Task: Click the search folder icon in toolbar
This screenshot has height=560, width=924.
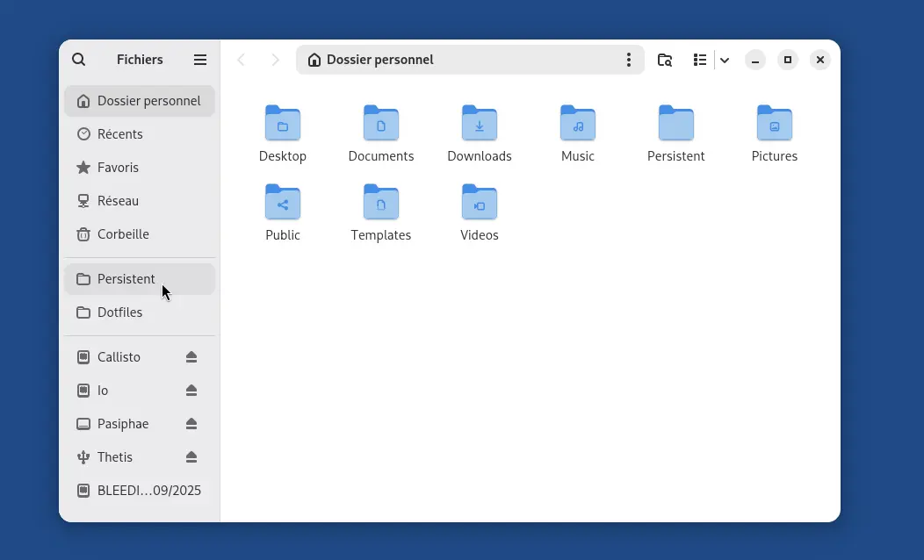Action: pyautogui.click(x=665, y=60)
